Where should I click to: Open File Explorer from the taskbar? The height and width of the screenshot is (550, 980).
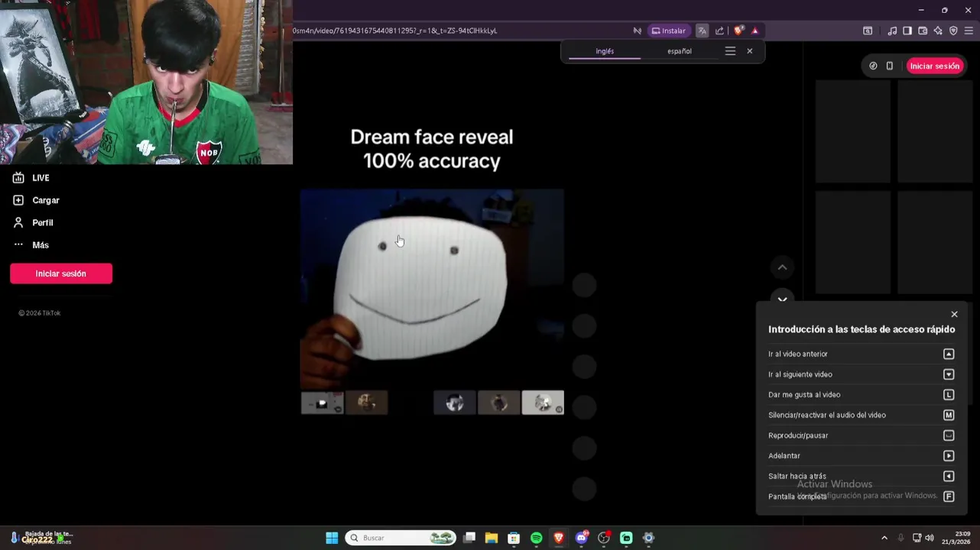click(492, 538)
